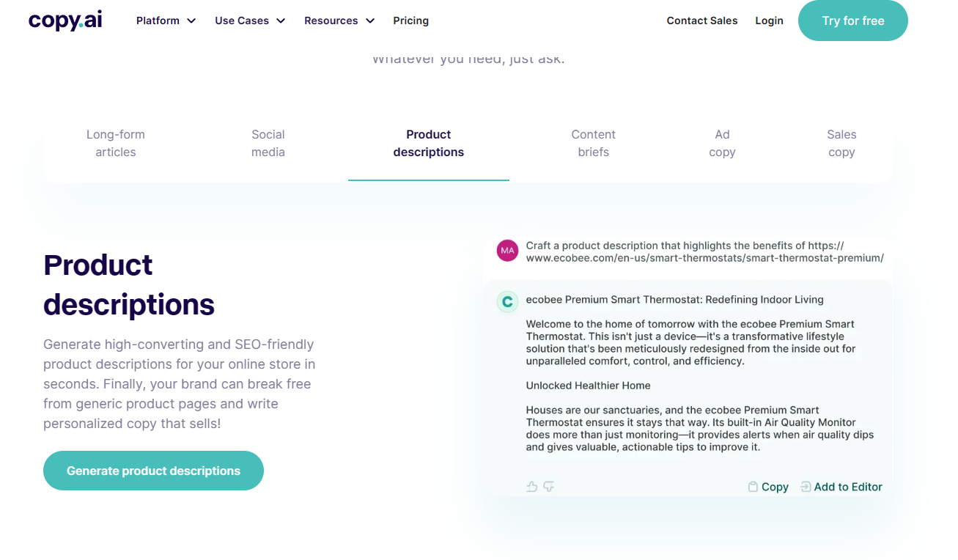
Task: Click the thumbs up icon
Action: coord(532,487)
